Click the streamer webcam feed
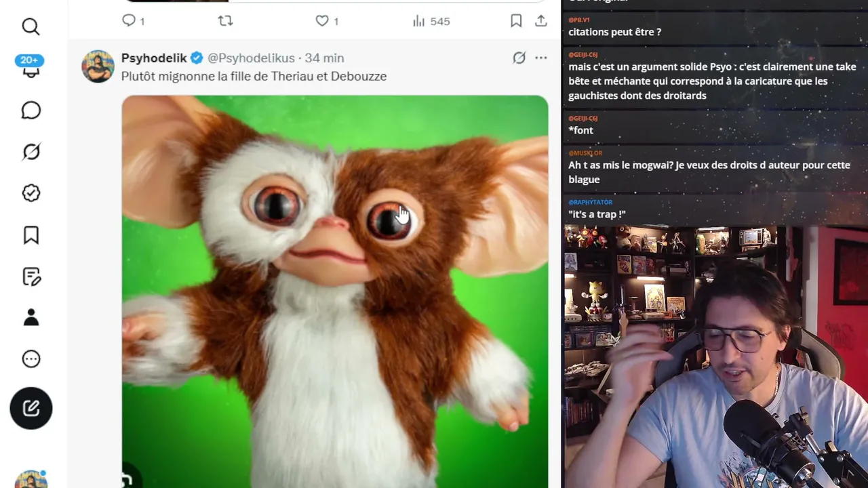This screenshot has height=488, width=868. point(715,357)
